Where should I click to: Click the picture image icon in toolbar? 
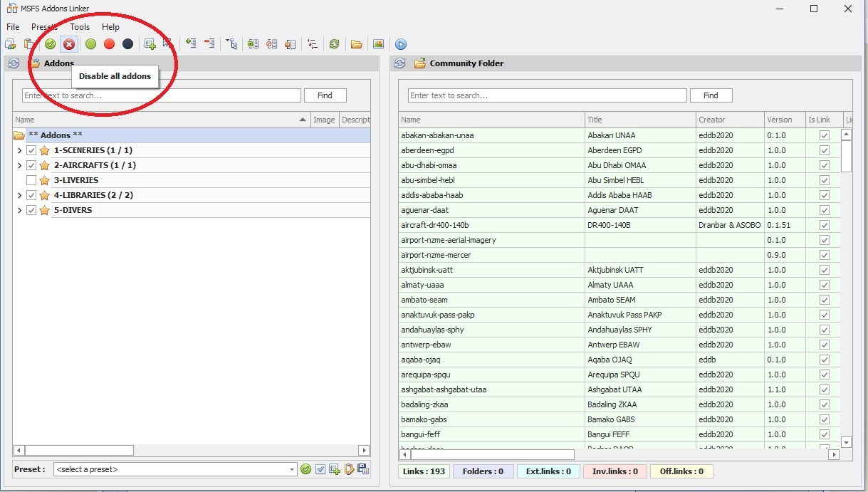[x=378, y=44]
